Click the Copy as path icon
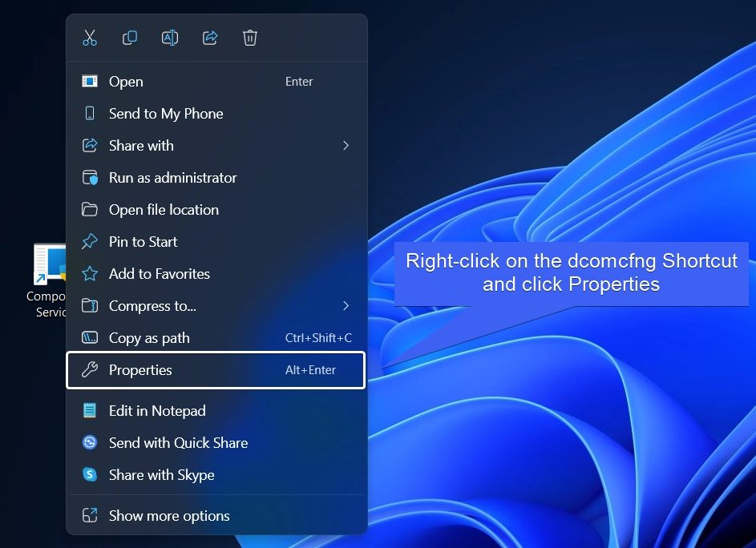Image resolution: width=756 pixels, height=548 pixels. 90,337
